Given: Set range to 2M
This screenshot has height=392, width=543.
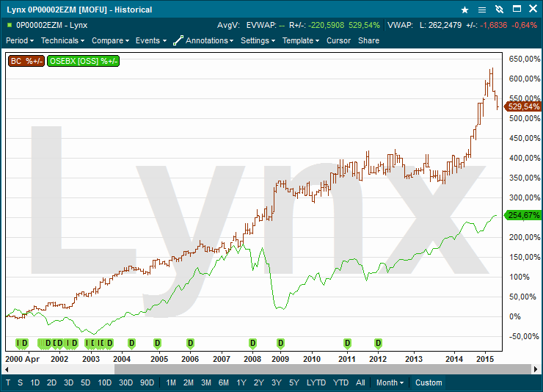Looking at the screenshot, I should (189, 382).
